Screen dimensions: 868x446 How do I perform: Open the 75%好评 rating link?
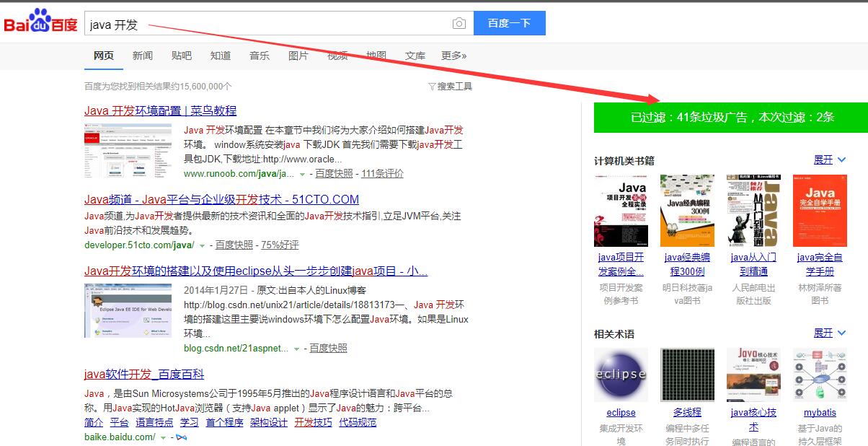point(280,245)
